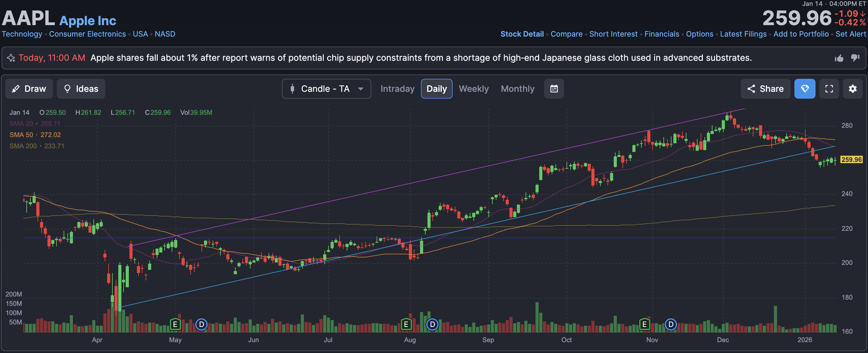
Task: Expand the Candle - TA chart type dropdown
Action: pyautogui.click(x=326, y=89)
